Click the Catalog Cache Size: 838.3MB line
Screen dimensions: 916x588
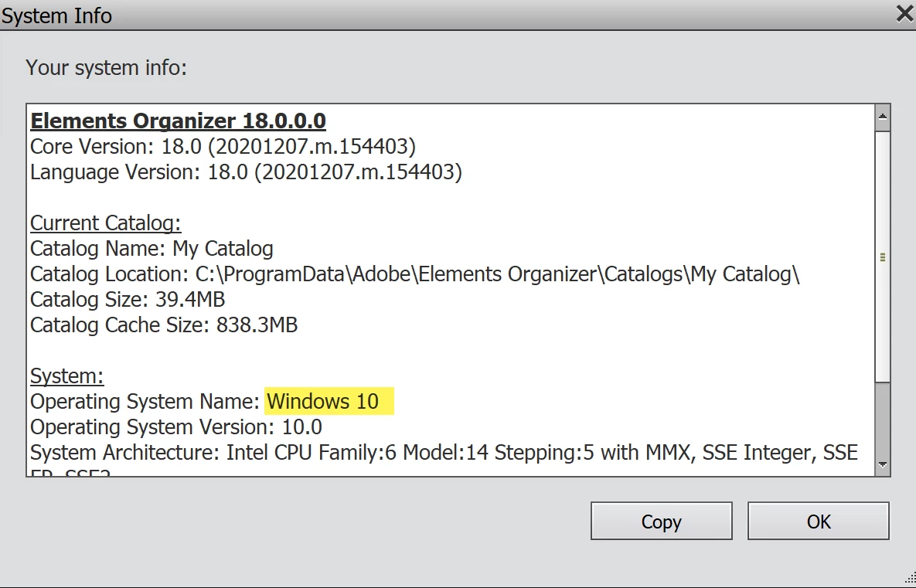click(x=164, y=325)
